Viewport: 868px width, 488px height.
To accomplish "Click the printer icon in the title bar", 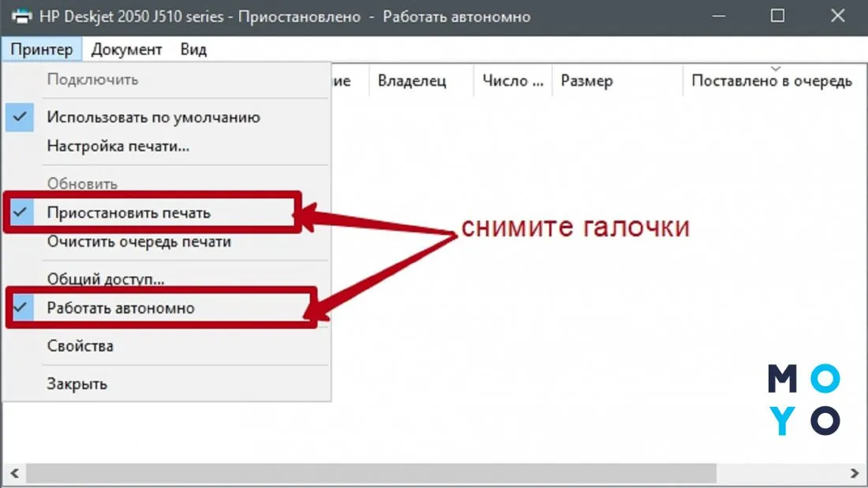I will point(21,17).
